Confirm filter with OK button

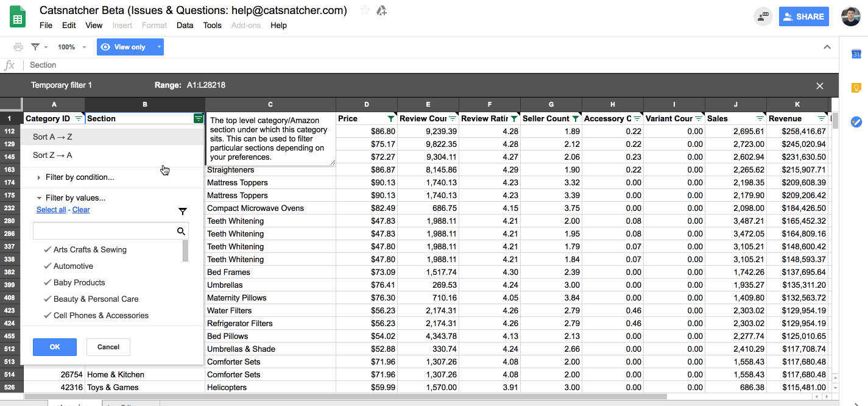55,347
